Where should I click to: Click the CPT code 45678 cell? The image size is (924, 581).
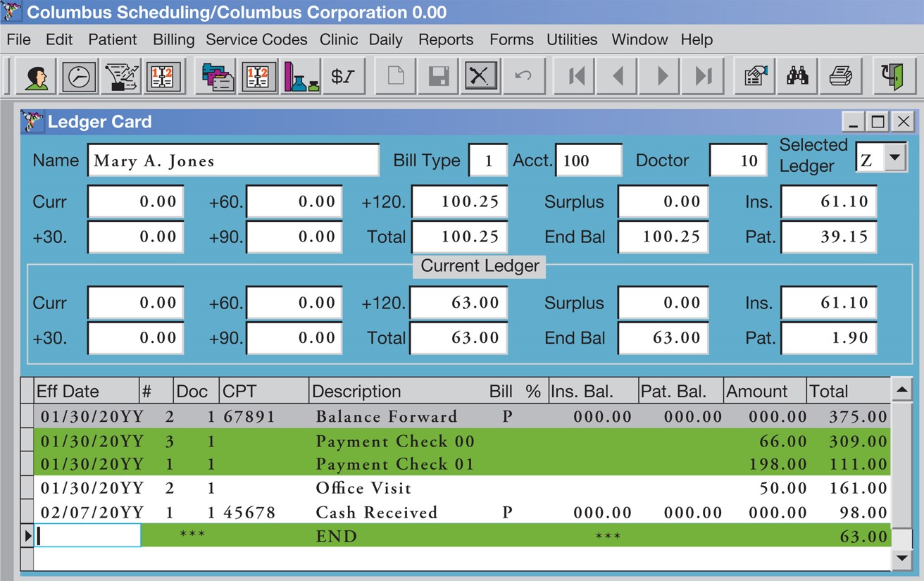click(x=249, y=512)
